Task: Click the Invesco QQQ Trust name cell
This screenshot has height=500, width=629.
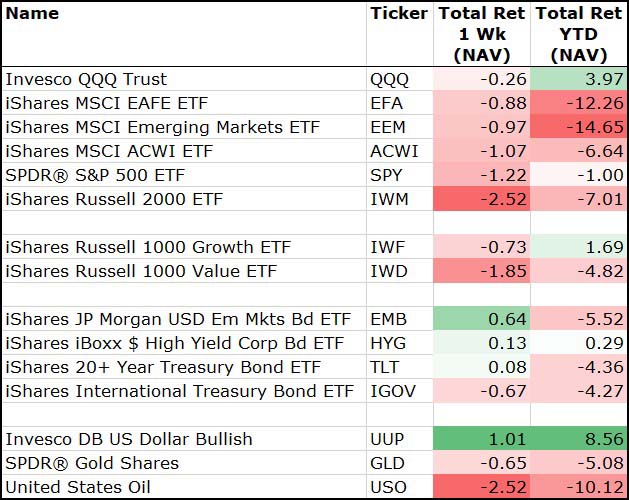Action: pos(87,79)
